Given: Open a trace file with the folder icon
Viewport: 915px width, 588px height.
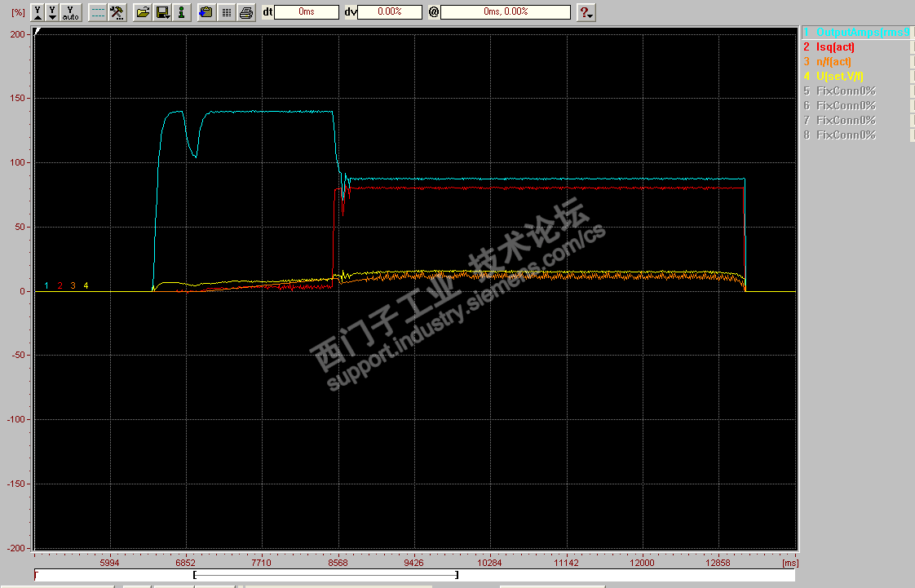Looking at the screenshot, I should point(143,12).
